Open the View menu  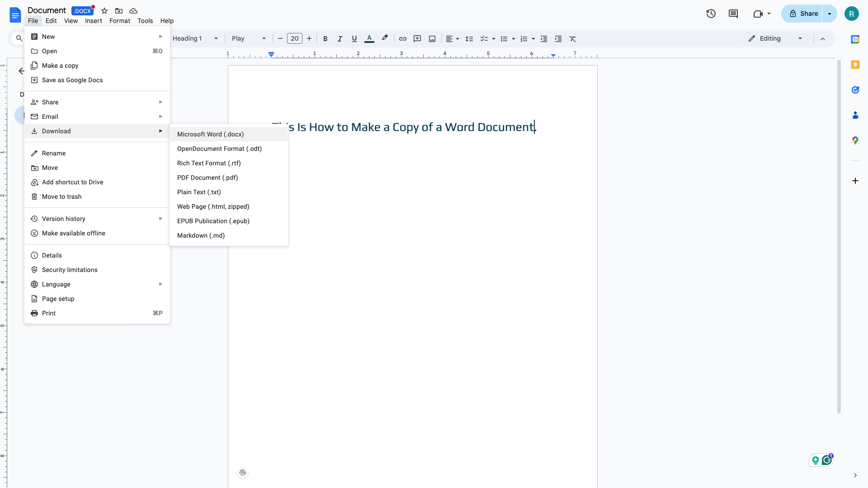click(x=71, y=21)
